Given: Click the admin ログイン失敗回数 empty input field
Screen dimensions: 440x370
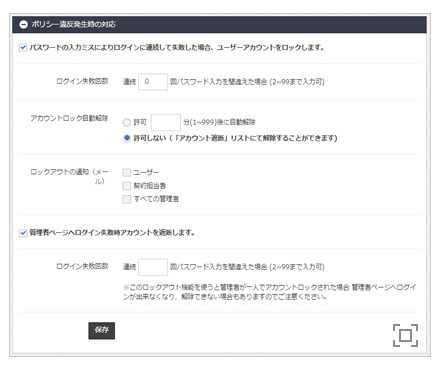Looking at the screenshot, I should (x=153, y=267).
